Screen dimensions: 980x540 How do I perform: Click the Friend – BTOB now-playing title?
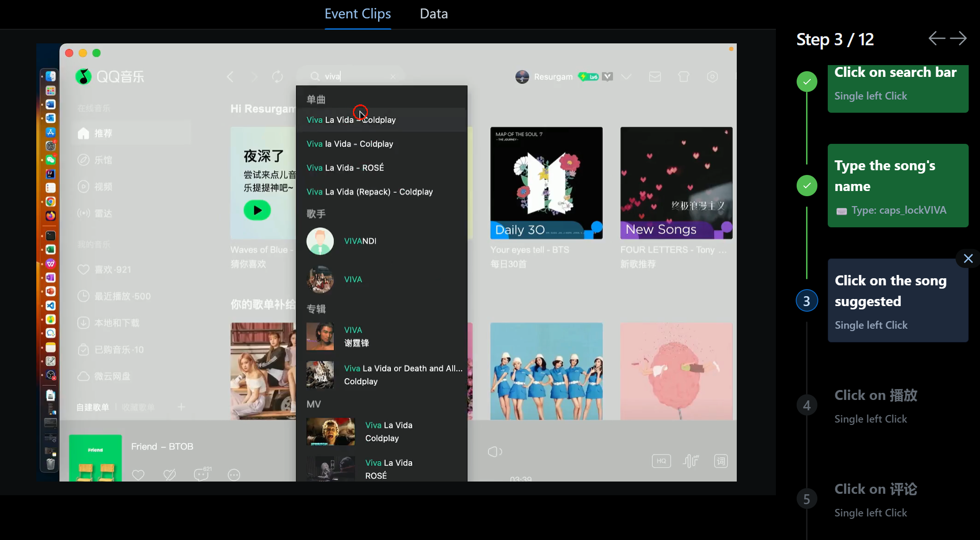[162, 447]
